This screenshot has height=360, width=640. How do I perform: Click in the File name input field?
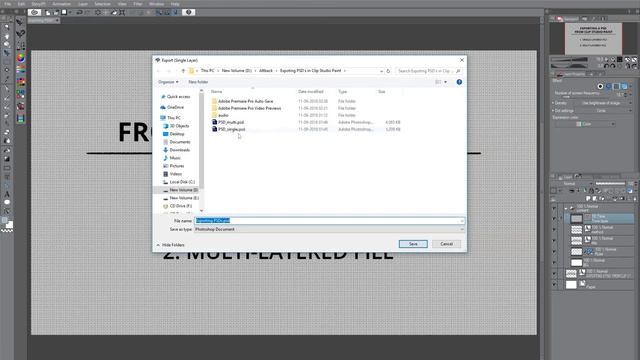(x=329, y=221)
